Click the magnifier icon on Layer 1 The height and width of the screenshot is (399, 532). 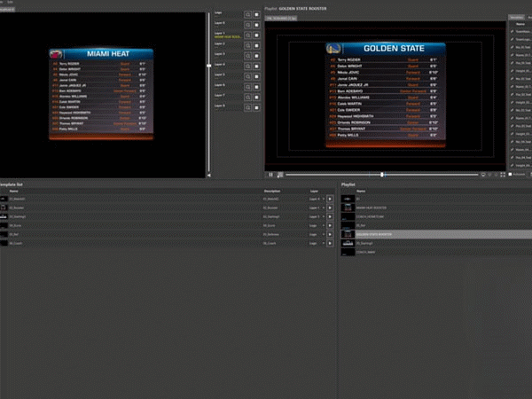[247, 35]
